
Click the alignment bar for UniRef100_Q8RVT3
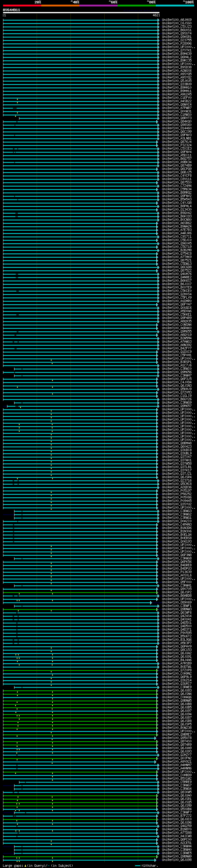89,118
